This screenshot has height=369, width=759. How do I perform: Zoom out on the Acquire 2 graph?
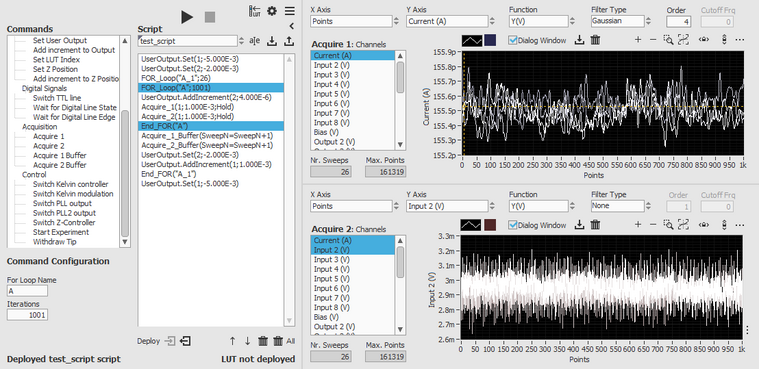(x=653, y=225)
